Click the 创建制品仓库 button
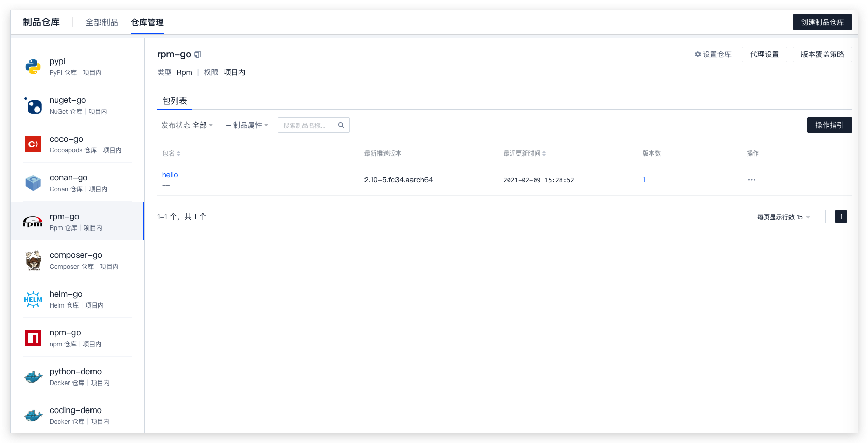The width and height of the screenshot is (868, 443). point(823,22)
